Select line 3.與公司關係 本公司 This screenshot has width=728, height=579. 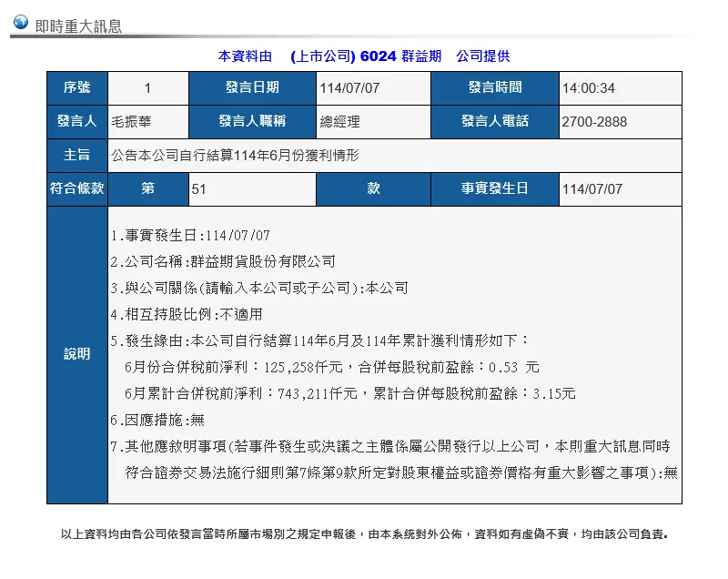click(259, 289)
